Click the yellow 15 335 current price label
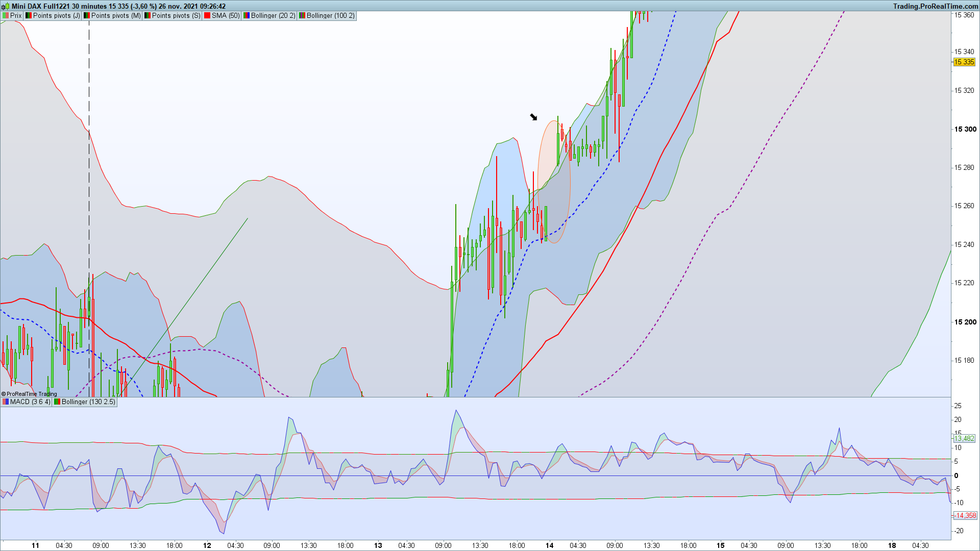Screen dimensions: 980x551 click(x=964, y=62)
